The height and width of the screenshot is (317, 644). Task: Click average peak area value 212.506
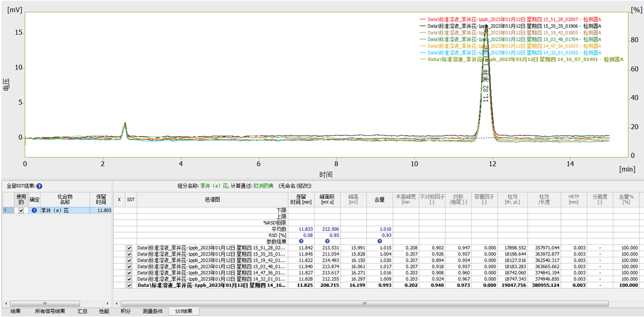331,229
